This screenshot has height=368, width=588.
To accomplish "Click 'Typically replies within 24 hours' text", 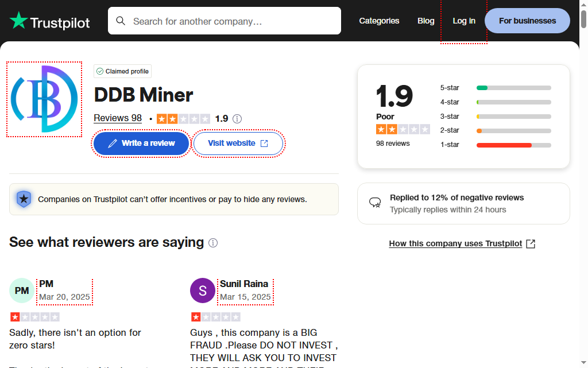I will 448,210.
